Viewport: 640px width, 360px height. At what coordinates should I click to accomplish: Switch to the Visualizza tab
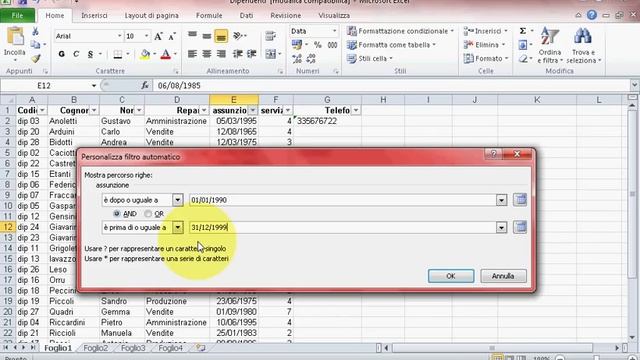(334, 16)
